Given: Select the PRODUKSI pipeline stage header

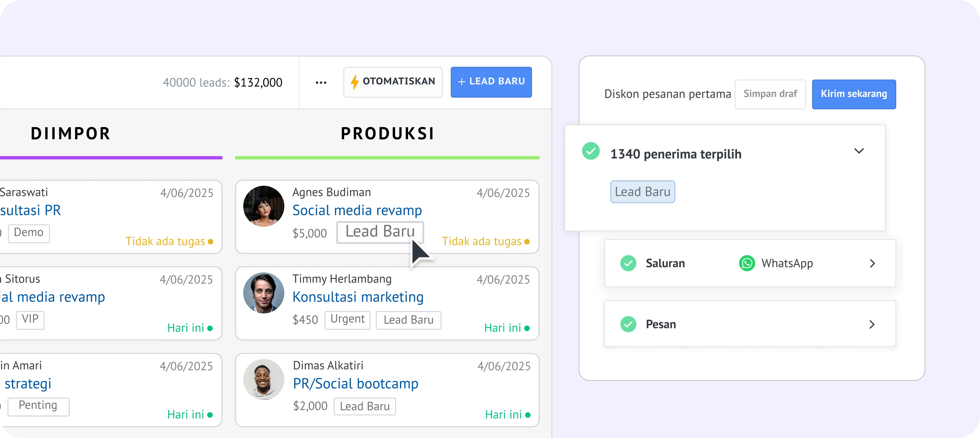Looking at the screenshot, I should click(x=387, y=133).
